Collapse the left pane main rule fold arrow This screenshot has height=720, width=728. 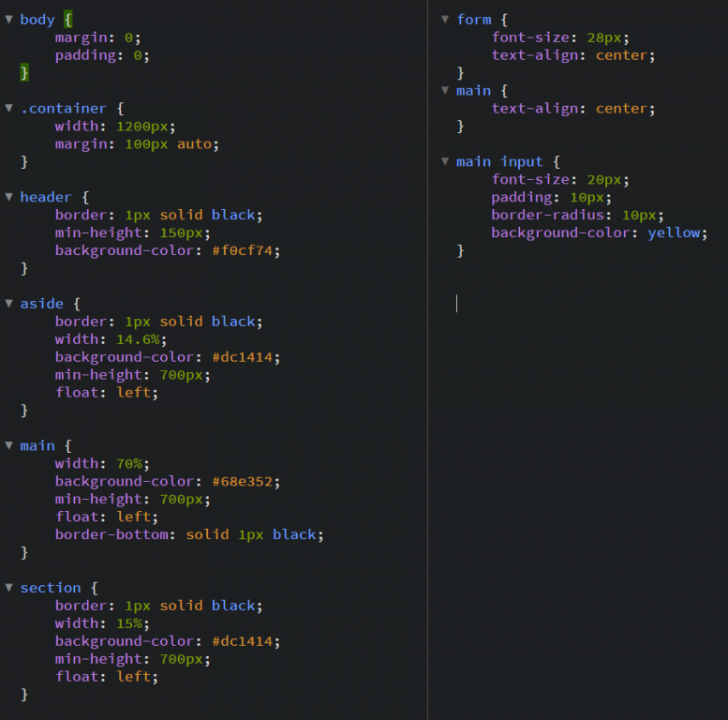click(8, 445)
